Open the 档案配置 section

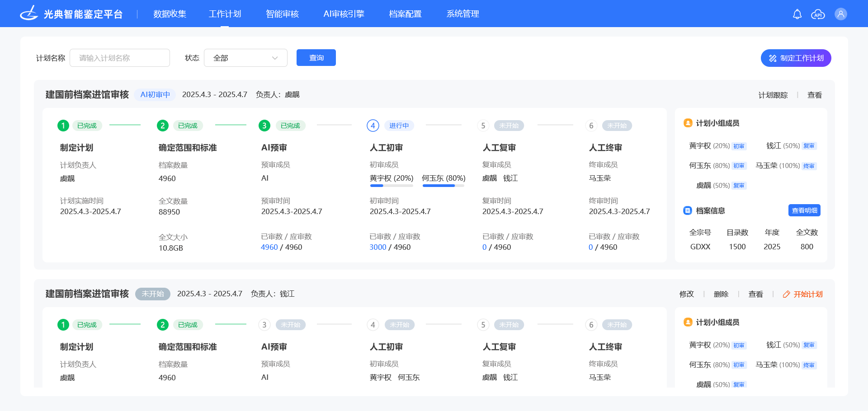[x=405, y=14]
